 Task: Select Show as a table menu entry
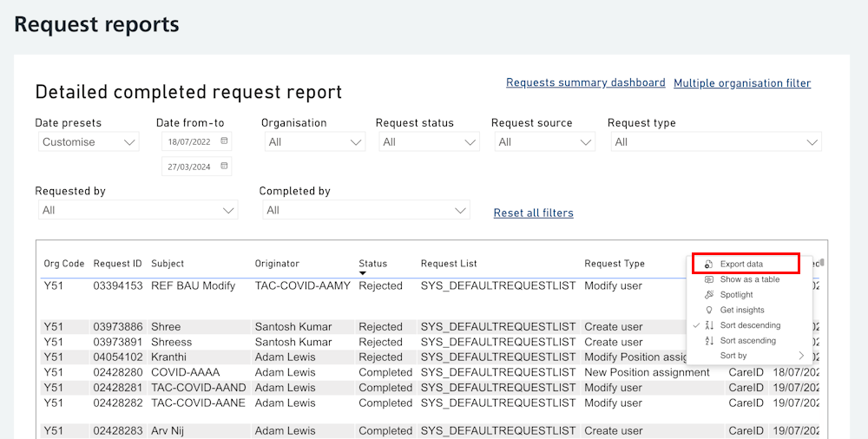[x=750, y=279]
